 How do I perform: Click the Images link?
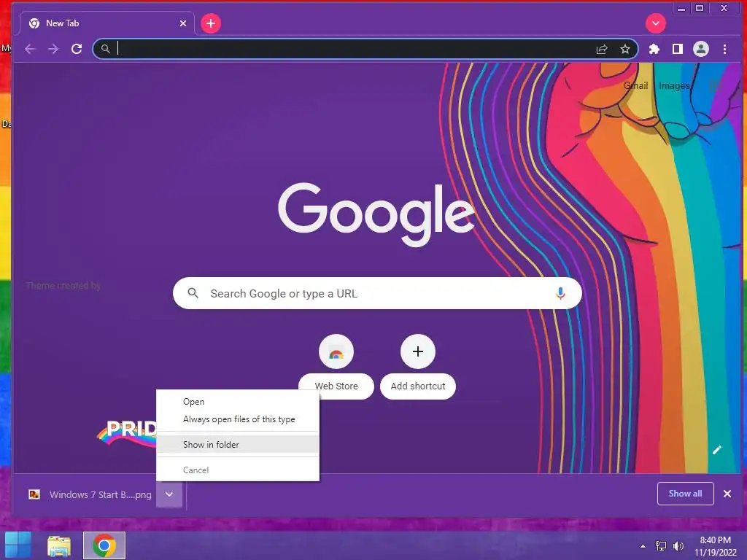(674, 86)
